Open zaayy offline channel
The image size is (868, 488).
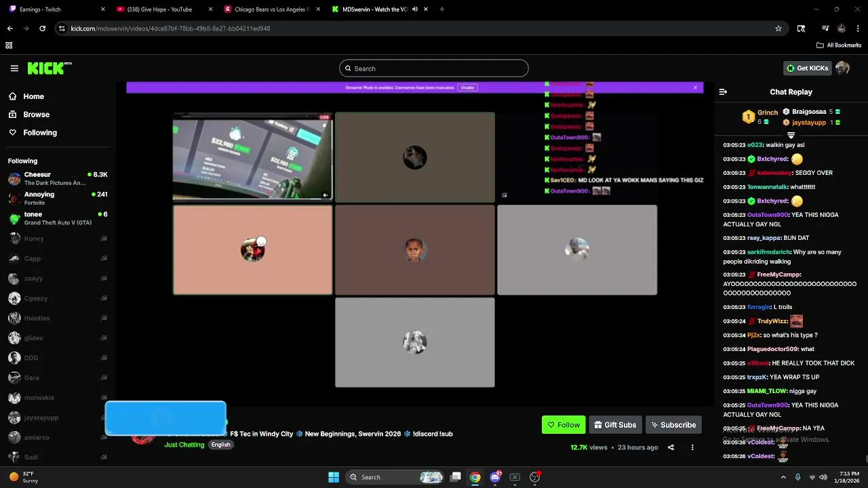[x=58, y=279]
